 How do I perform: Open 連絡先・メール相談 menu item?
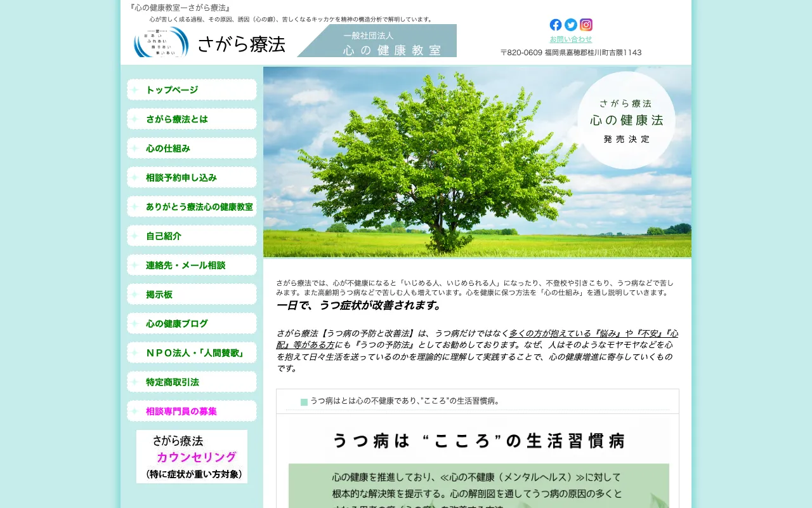[x=192, y=265]
